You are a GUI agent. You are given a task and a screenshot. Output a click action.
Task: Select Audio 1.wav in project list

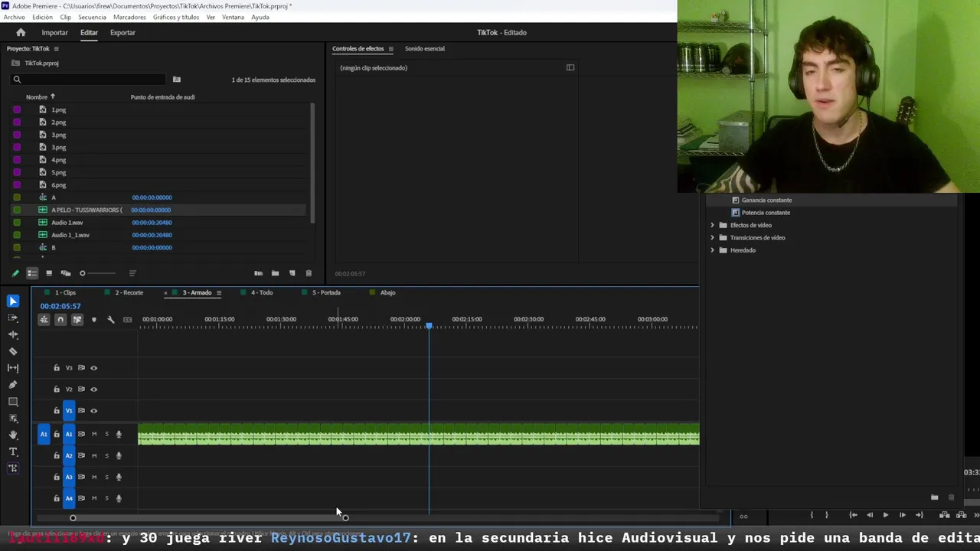tap(67, 223)
